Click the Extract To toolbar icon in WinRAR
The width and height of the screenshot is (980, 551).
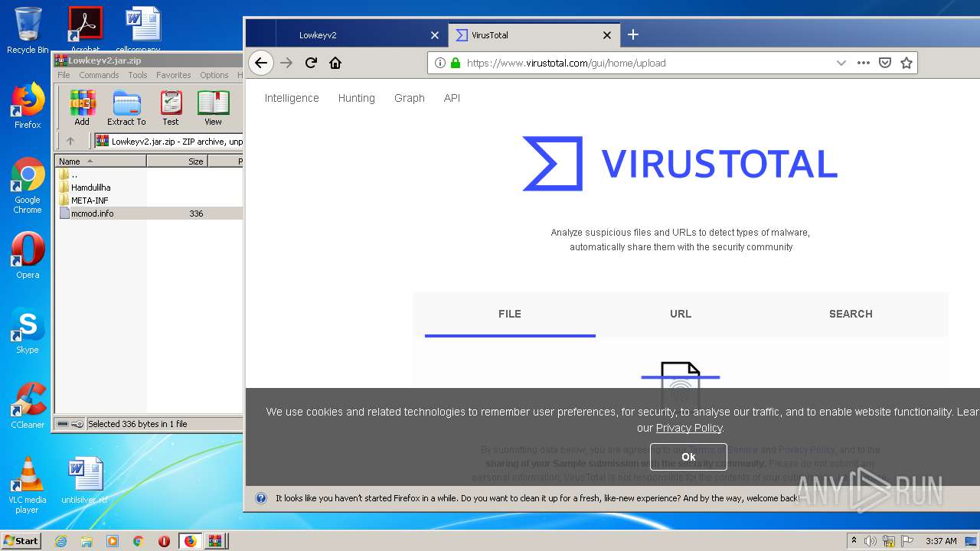click(x=126, y=108)
